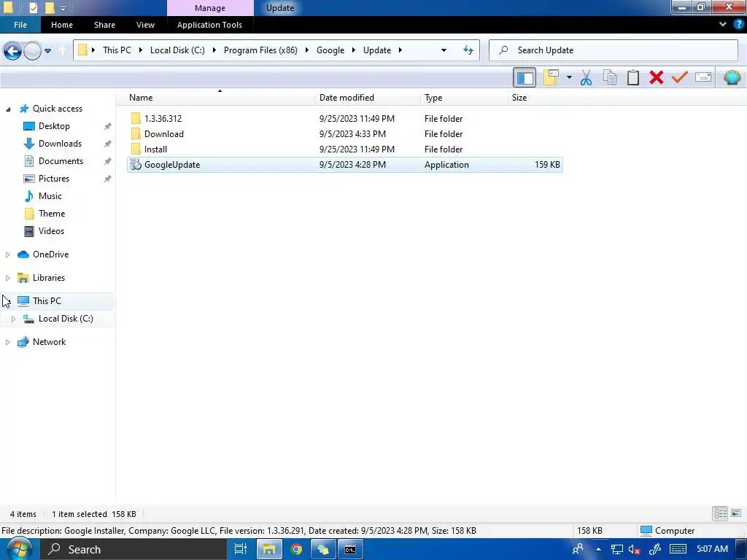Open Pictures in Quick access
Viewport: 747px width, 560px height.
pyautogui.click(x=54, y=179)
